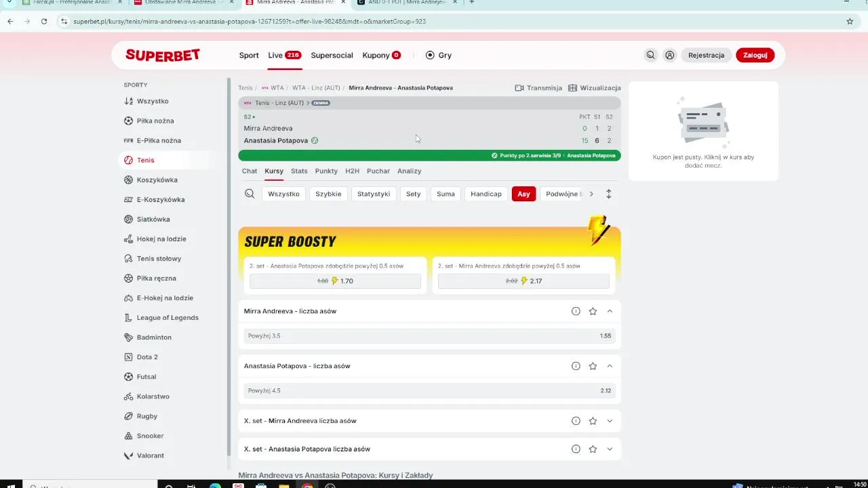The width and height of the screenshot is (868, 488).
Task: Click the Rejestracja button
Action: pos(706,55)
